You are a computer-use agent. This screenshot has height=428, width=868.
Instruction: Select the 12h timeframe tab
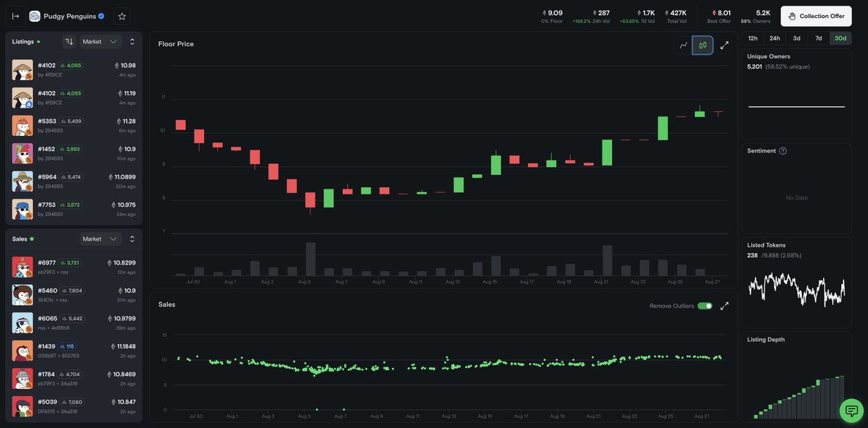click(753, 38)
